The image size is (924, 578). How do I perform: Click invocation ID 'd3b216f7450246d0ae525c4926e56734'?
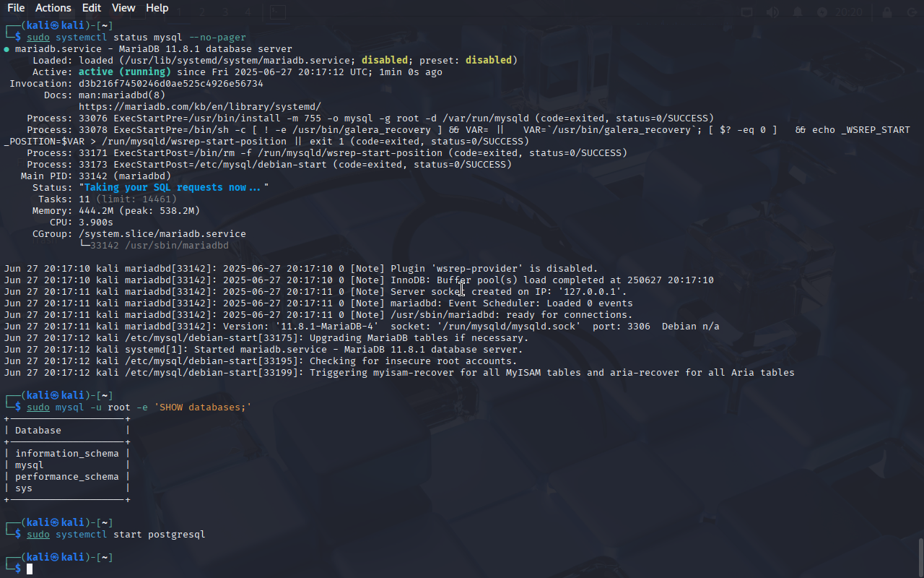click(171, 84)
